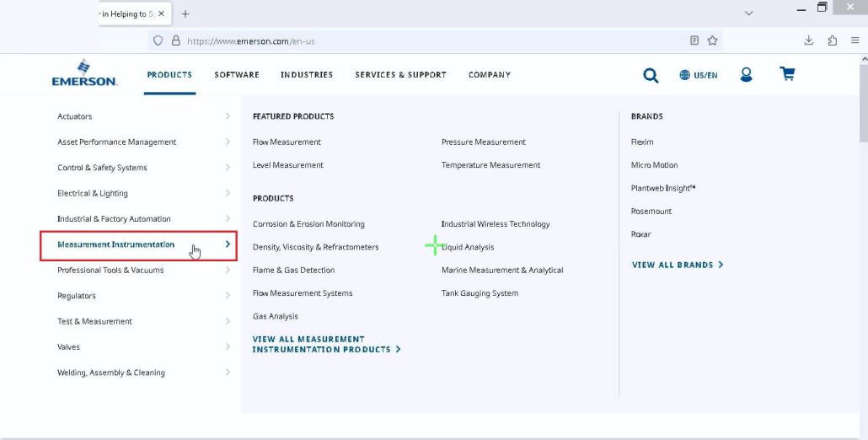Open Marine Measurement & Analytical link

[x=502, y=270]
